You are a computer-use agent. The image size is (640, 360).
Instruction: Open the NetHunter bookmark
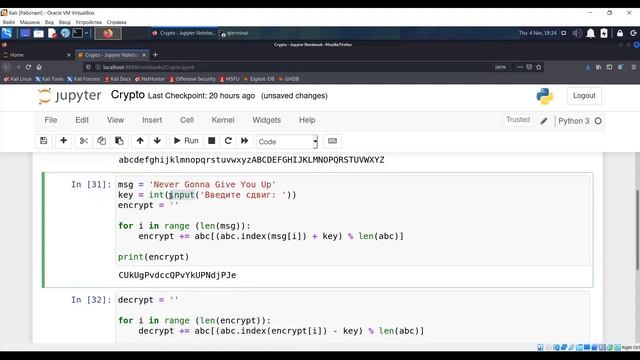click(150, 79)
